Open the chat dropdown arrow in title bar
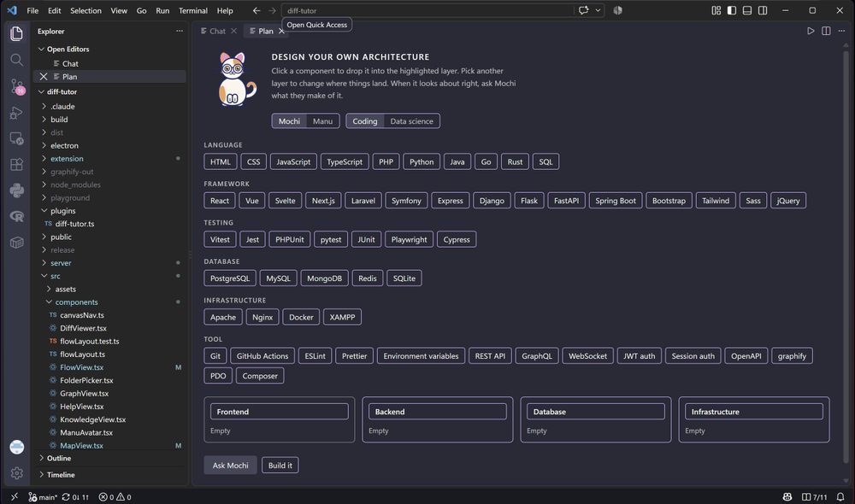855x504 pixels. (598, 10)
